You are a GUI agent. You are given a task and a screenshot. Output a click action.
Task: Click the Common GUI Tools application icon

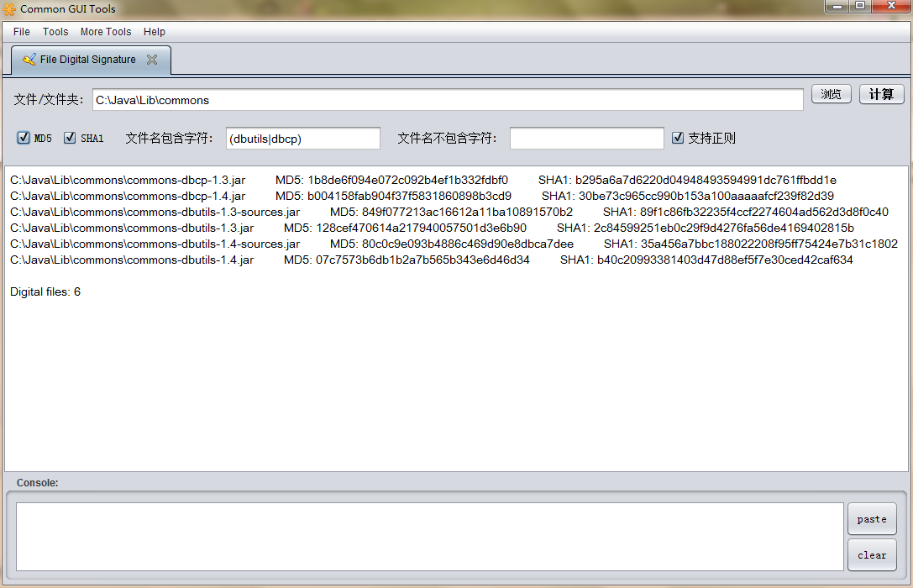click(10, 8)
